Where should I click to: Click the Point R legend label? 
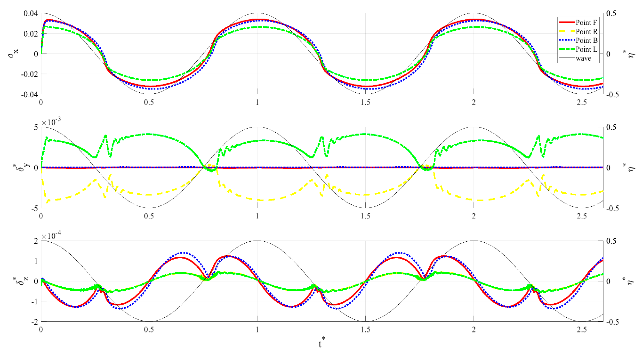586,32
